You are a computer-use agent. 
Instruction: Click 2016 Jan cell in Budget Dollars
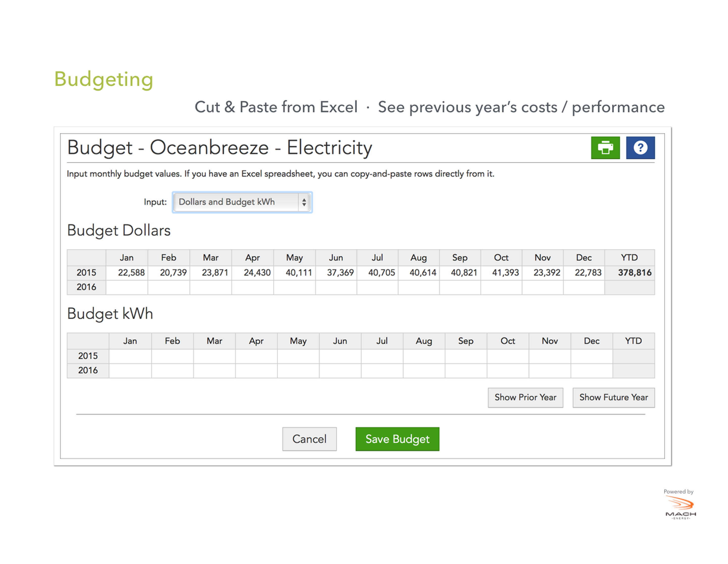pos(127,287)
